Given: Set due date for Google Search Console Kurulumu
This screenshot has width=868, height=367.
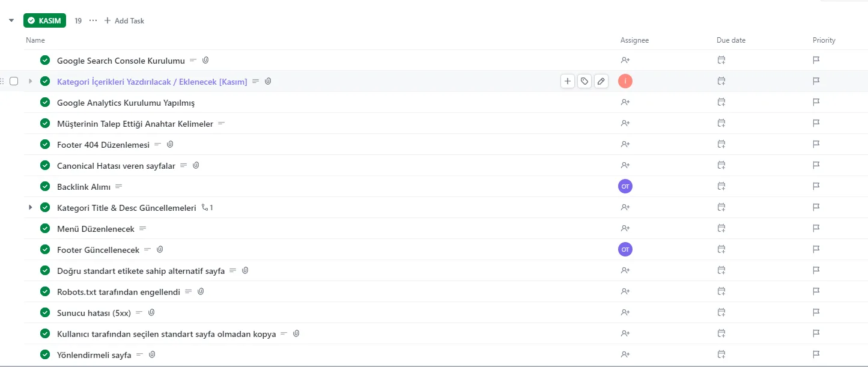Looking at the screenshot, I should click(721, 60).
